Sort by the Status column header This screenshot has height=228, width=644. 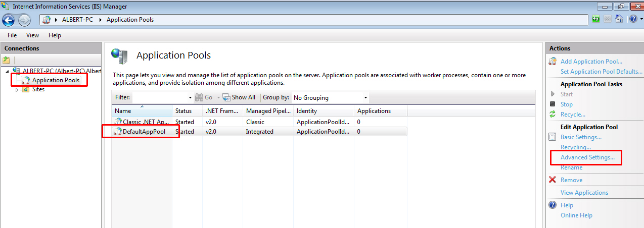click(187, 111)
